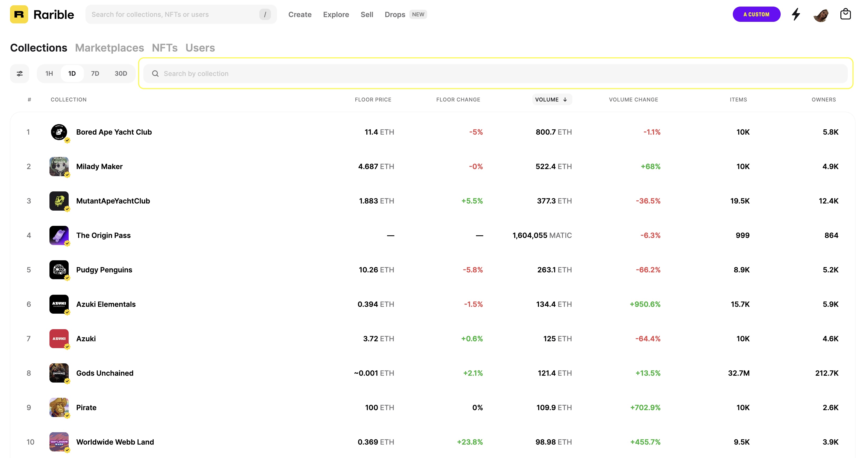Open the Gods Unchained collection link

pyautogui.click(x=105, y=373)
